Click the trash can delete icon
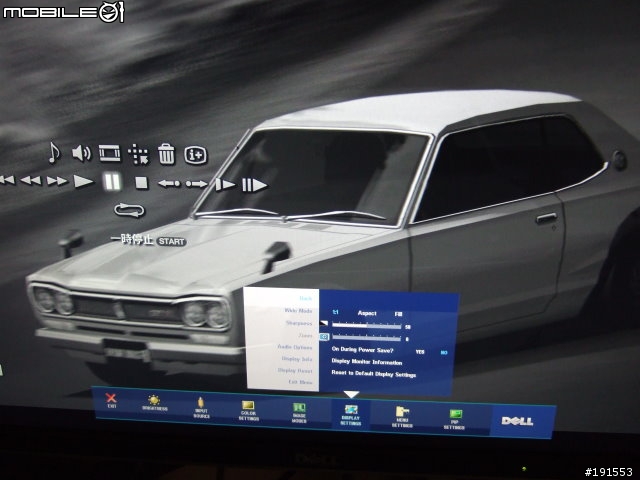The width and height of the screenshot is (640, 480). pyautogui.click(x=167, y=154)
